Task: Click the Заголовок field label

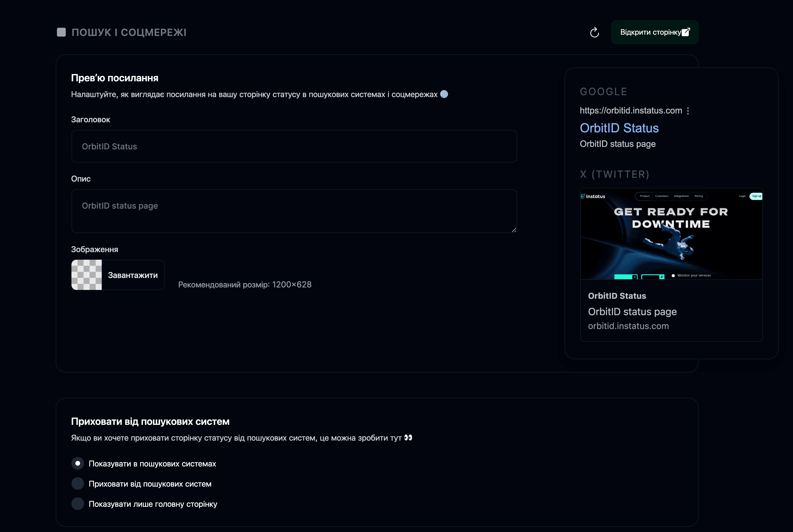Action: tap(91, 120)
